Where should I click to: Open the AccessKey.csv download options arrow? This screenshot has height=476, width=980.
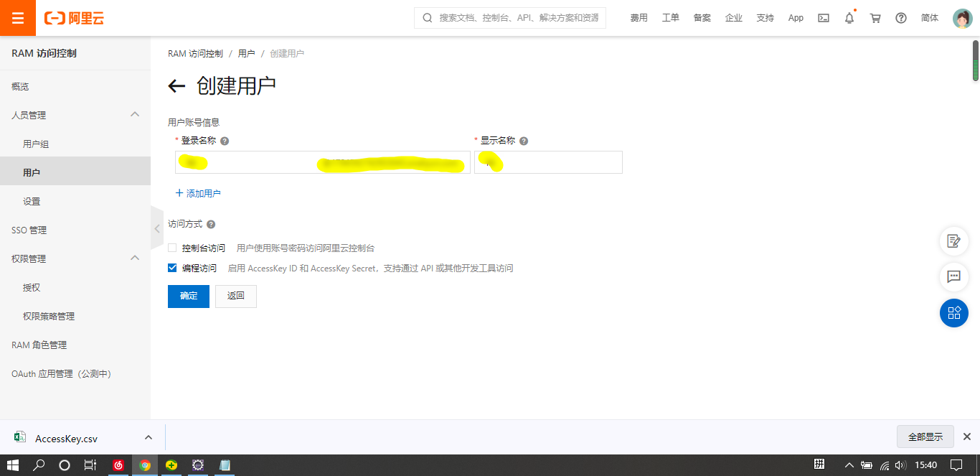pyautogui.click(x=149, y=437)
